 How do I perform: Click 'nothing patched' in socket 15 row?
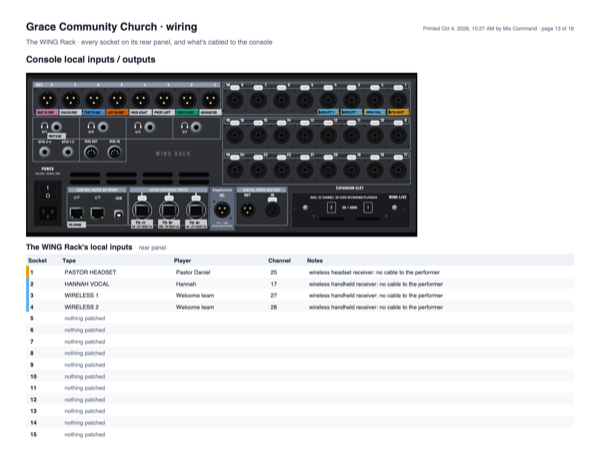tap(85, 434)
